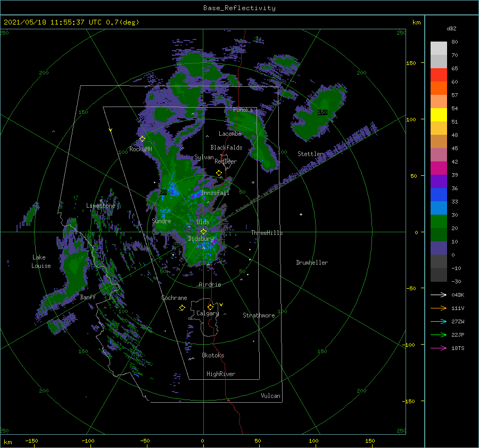Screen dimensions: 479x448
Task: Click the HighRiver city label
Action: coord(221,374)
